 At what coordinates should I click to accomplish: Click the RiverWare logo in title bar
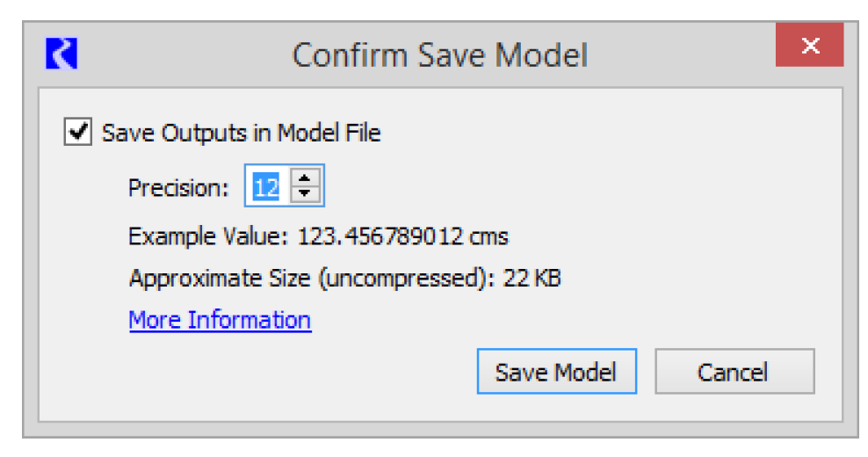pyautogui.click(x=61, y=54)
